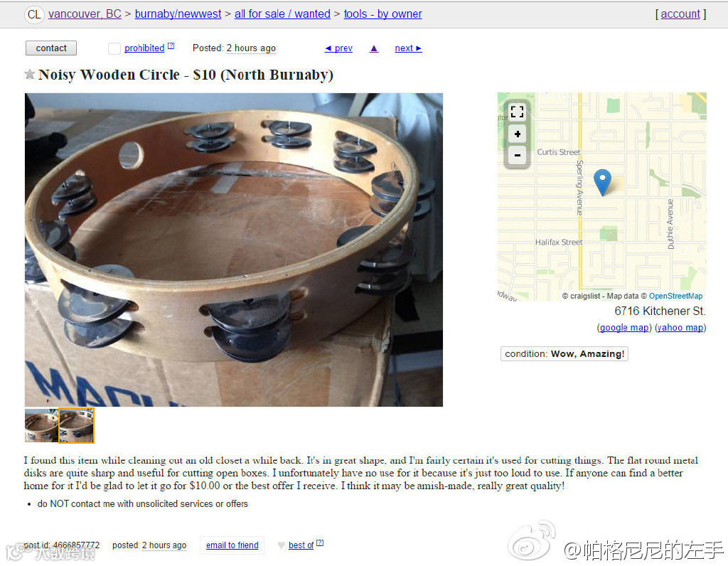The width and height of the screenshot is (728, 566).
Task: Go to prev posting
Action: tap(338, 48)
